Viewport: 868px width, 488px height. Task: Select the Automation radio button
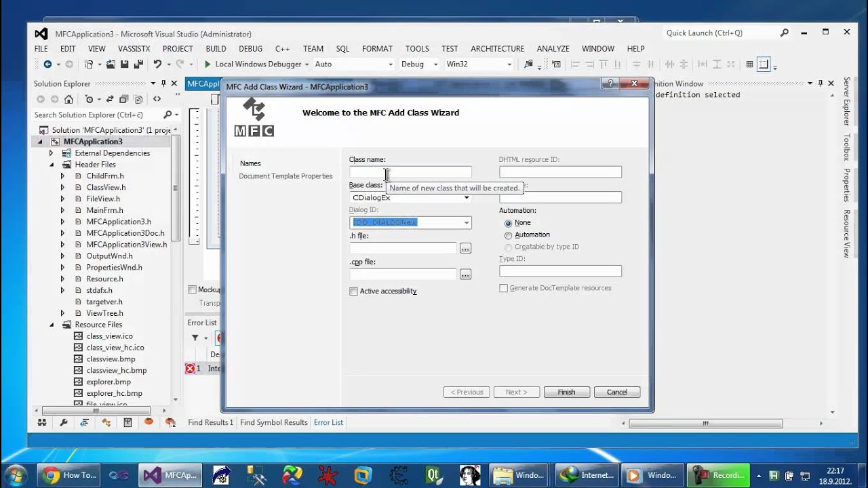click(x=508, y=235)
